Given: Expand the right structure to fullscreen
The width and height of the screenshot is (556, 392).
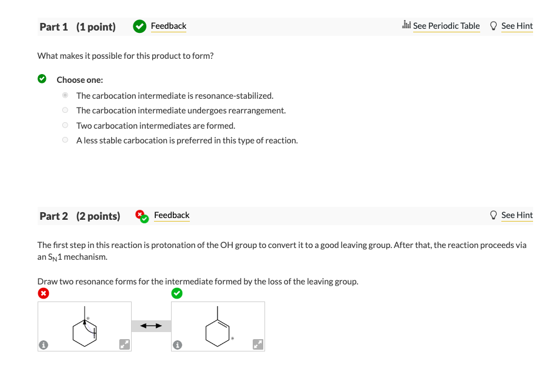Looking at the screenshot, I should (257, 345).
